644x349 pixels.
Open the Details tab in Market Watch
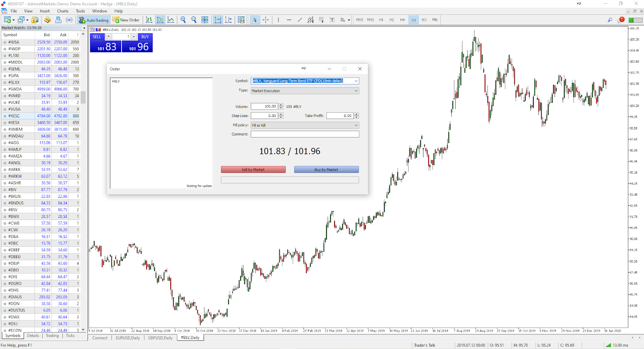click(33, 336)
